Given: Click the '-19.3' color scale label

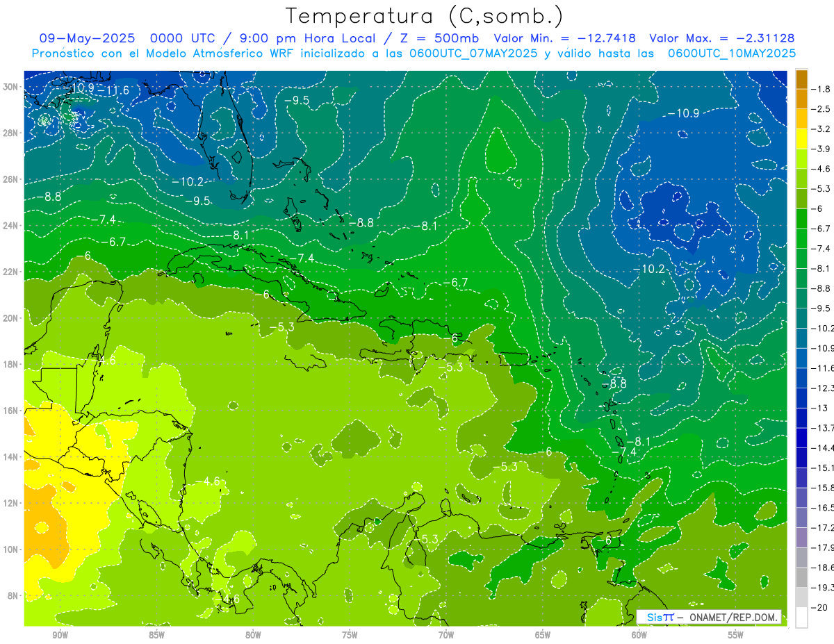Looking at the screenshot, I should coord(823,587).
